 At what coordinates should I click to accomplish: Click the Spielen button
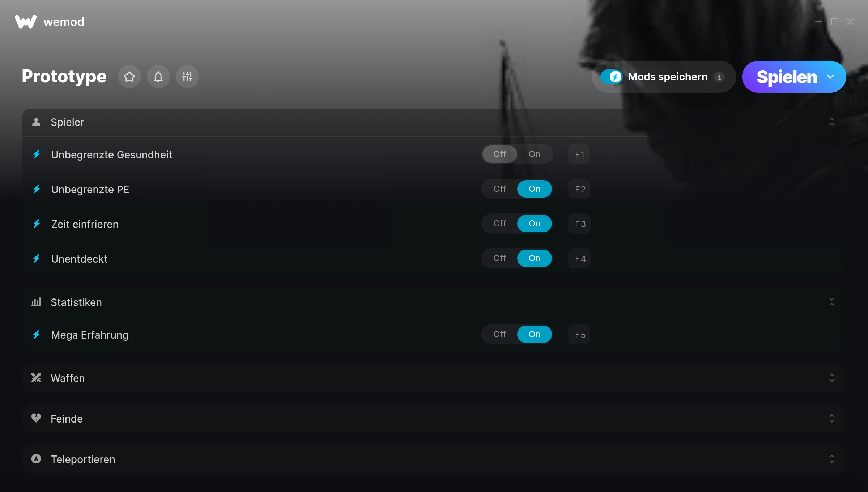click(787, 77)
